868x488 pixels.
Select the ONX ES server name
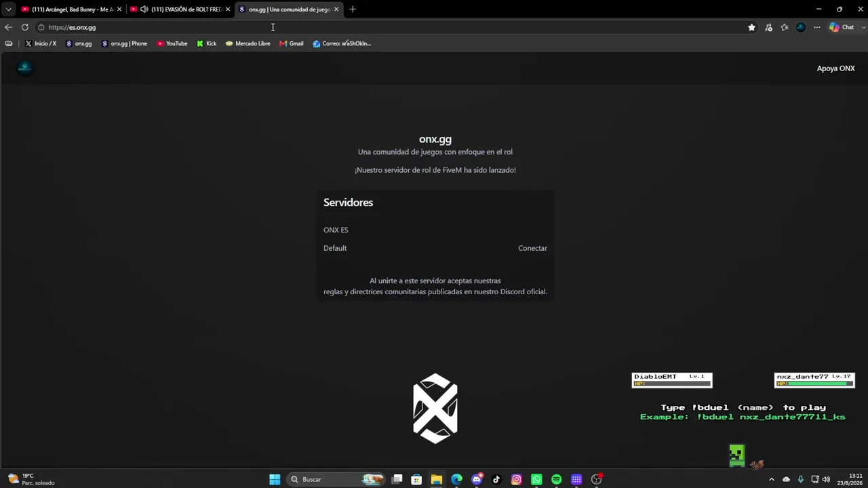tap(336, 230)
